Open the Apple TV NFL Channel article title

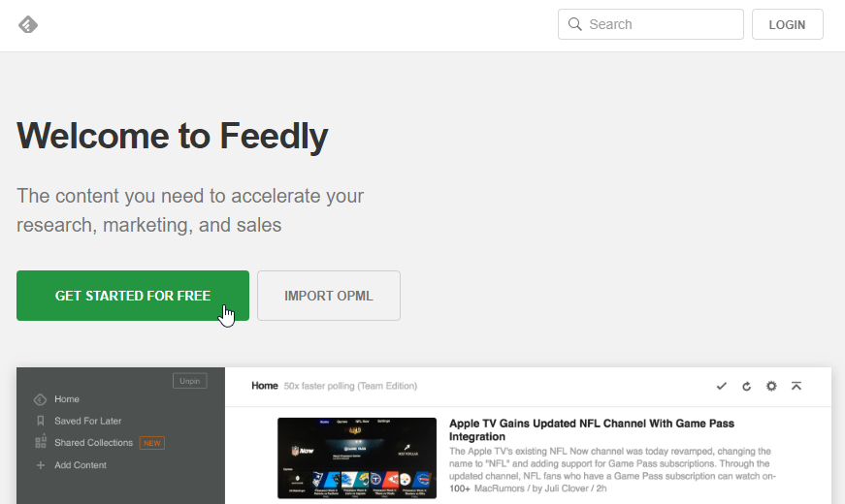coord(591,430)
